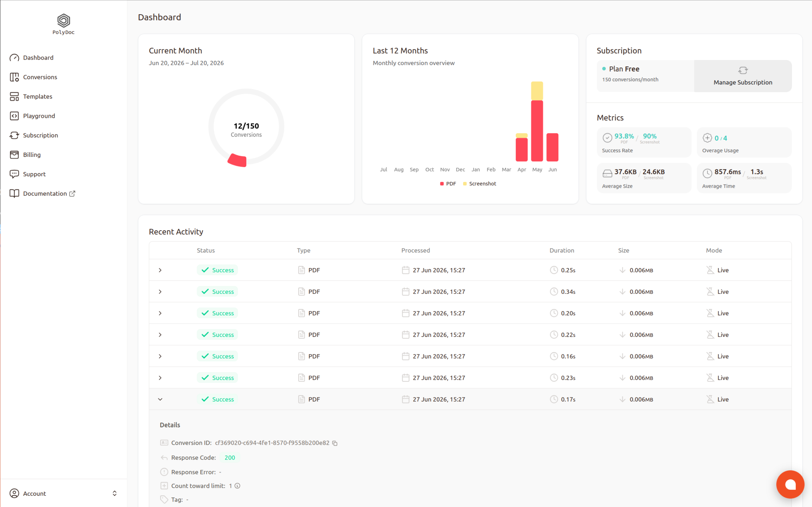The height and width of the screenshot is (507, 812).
Task: Expand the row with duration 0.22s
Action: point(160,335)
